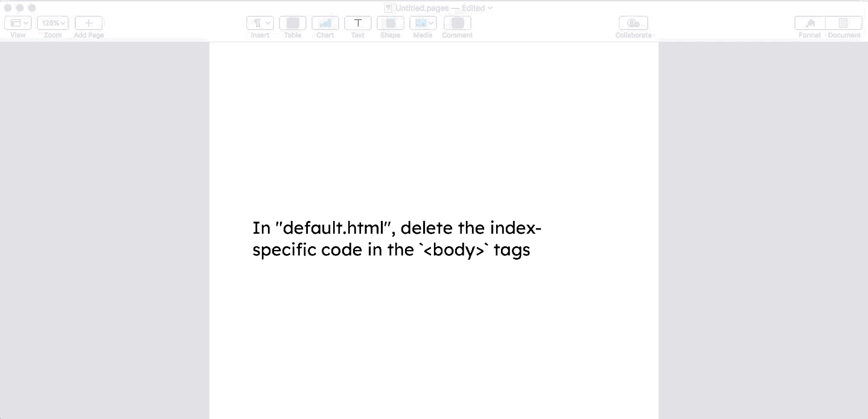Click the text "specific code in the"
The width and height of the screenshot is (868, 419).
333,250
